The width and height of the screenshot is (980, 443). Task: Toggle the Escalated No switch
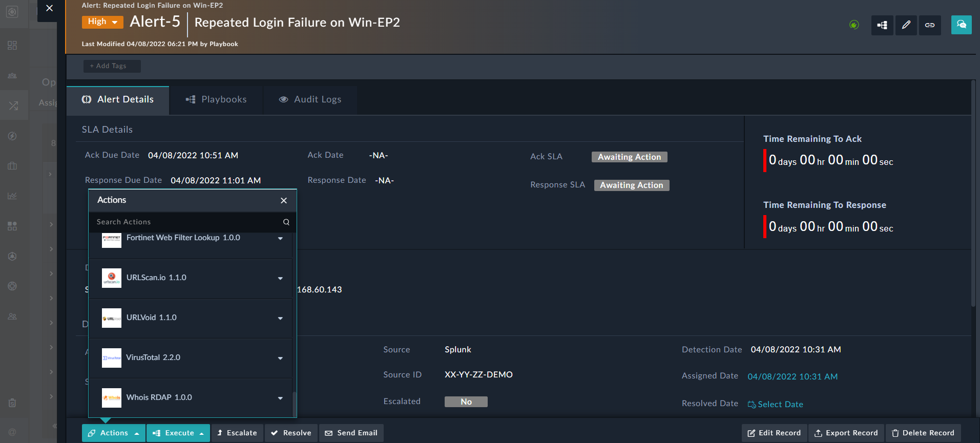point(466,402)
